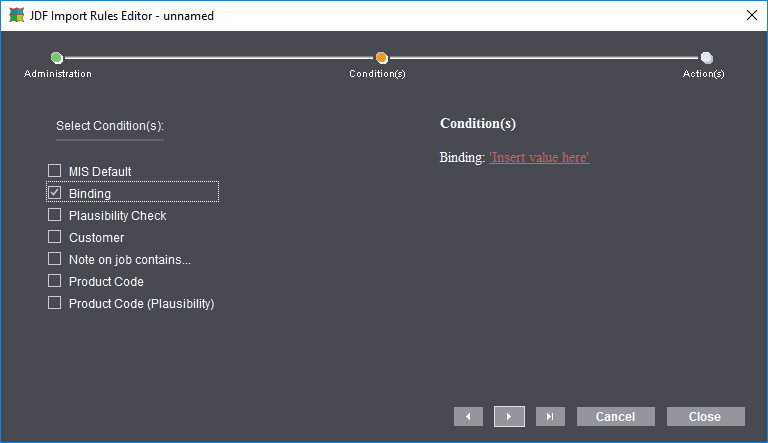Close the dialog with the title bar X
768x443 pixels.
751,15
